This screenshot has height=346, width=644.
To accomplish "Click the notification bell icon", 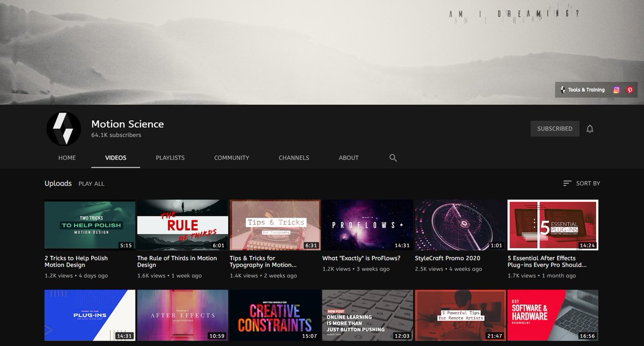I will (x=590, y=129).
